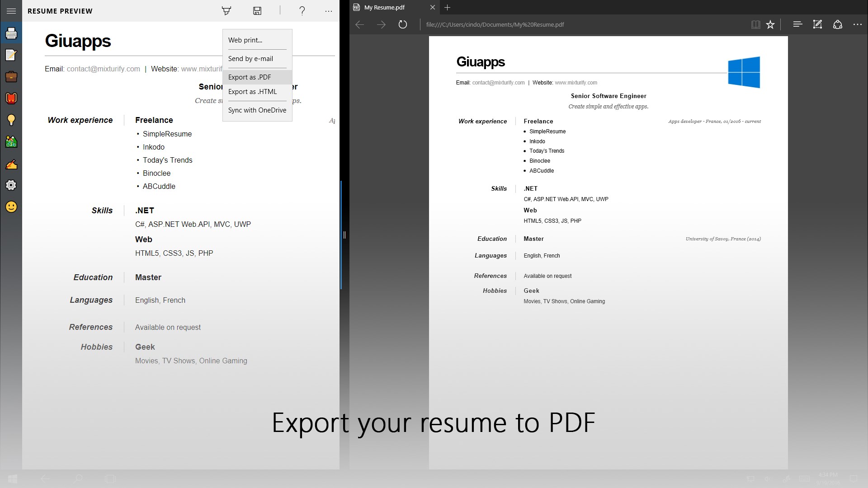This screenshot has width=868, height=488.
Task: Select Sync with OneDrive menu entry
Action: click(257, 110)
